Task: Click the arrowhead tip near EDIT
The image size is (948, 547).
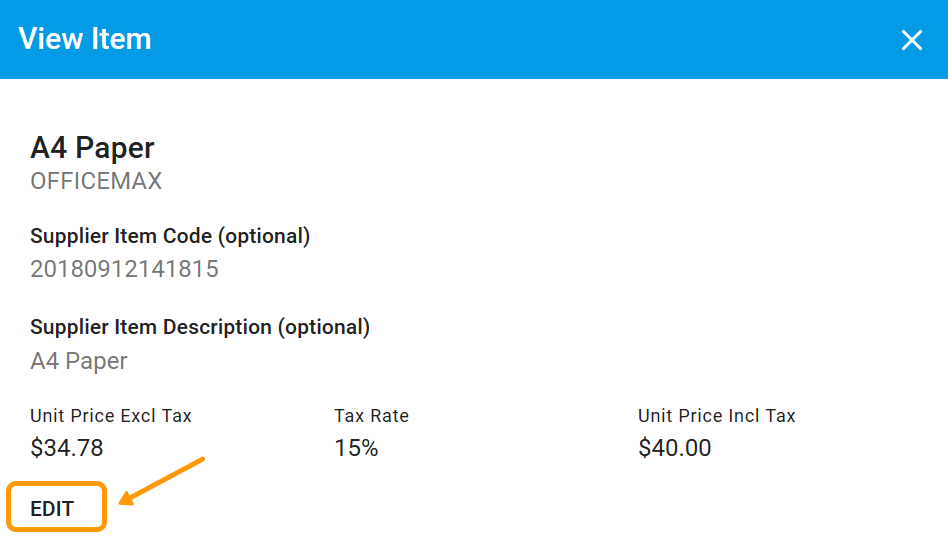Action: (122, 499)
